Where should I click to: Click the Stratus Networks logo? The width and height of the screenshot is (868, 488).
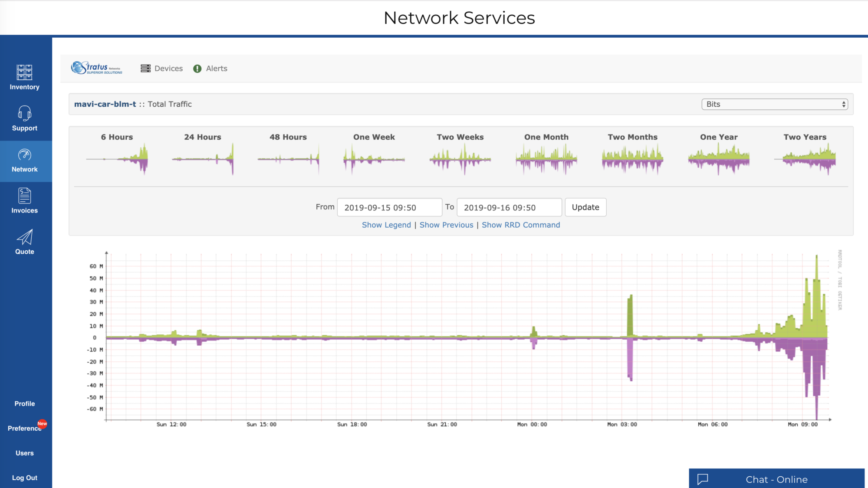[97, 68]
